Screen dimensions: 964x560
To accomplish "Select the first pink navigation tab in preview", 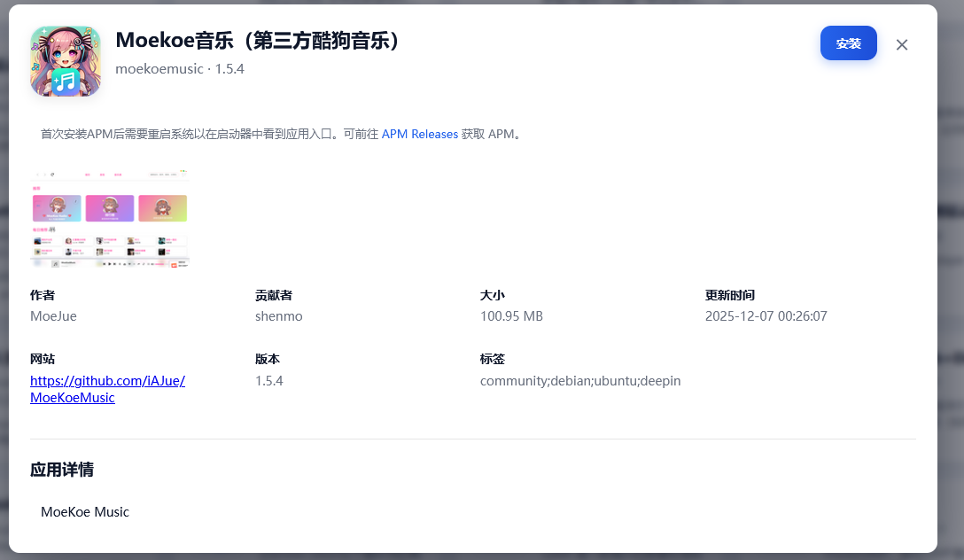I will (88, 175).
